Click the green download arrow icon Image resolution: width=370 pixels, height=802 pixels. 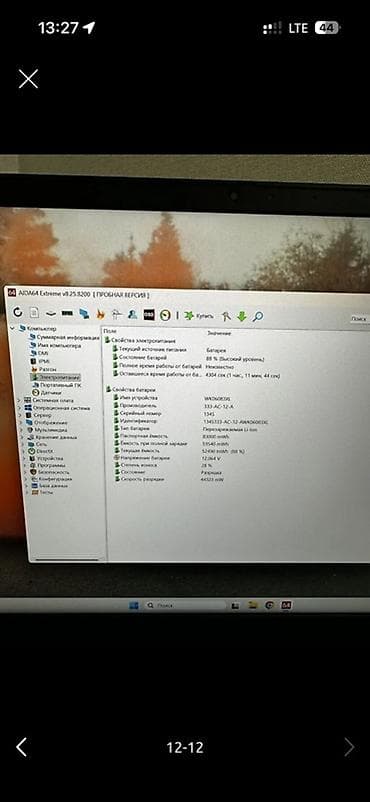point(242,317)
